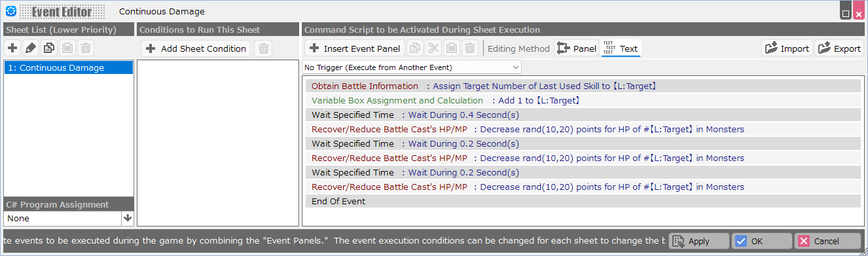868x256 pixels.
Task: Import a command script
Action: pyautogui.click(x=787, y=48)
